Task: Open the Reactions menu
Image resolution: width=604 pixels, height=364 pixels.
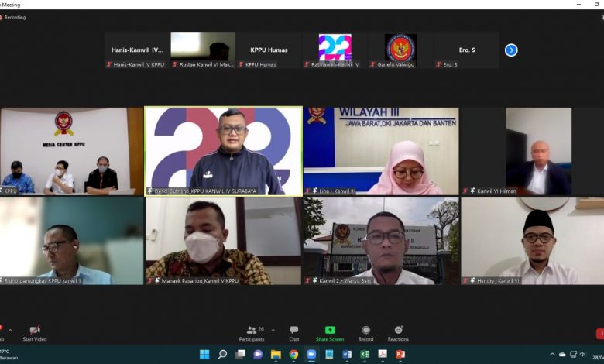Action: click(398, 331)
